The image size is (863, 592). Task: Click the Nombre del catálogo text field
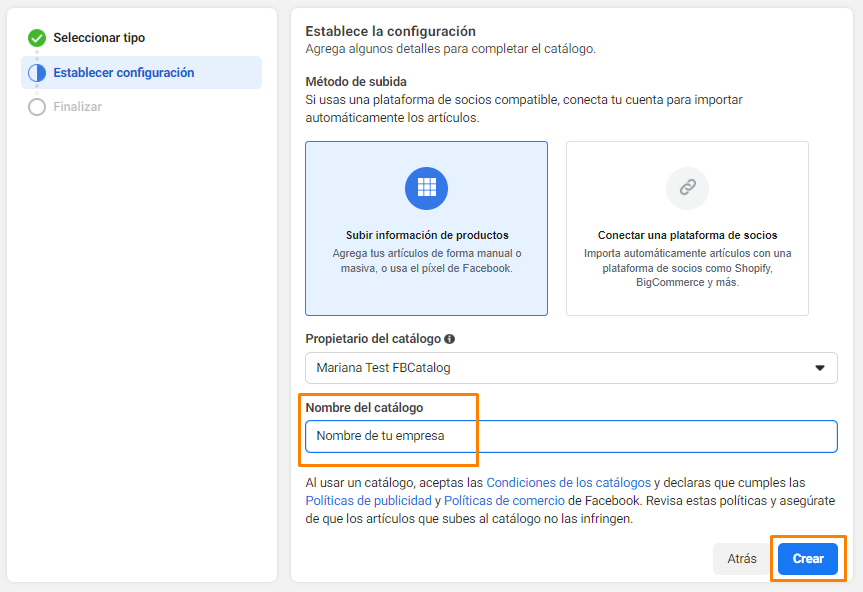(x=571, y=436)
